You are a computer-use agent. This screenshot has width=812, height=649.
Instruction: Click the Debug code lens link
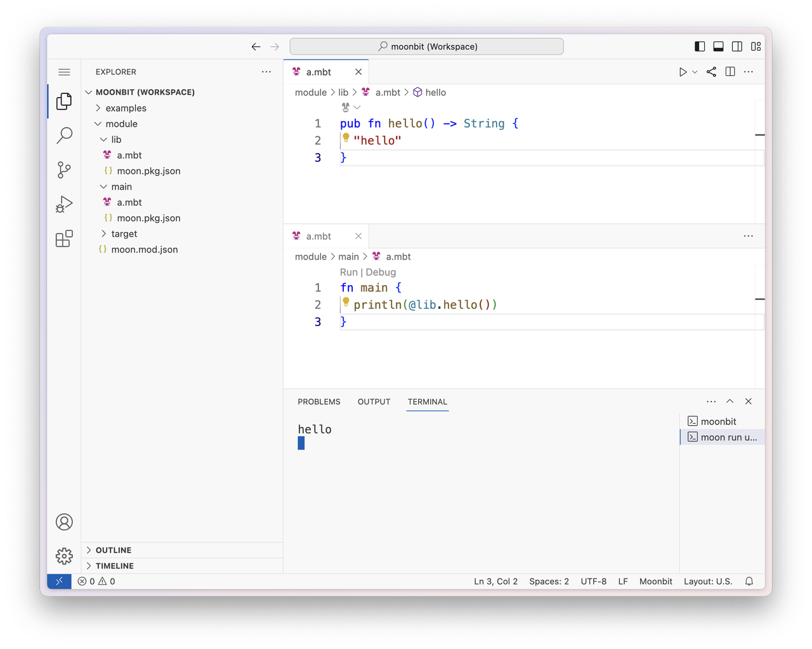[x=381, y=272]
